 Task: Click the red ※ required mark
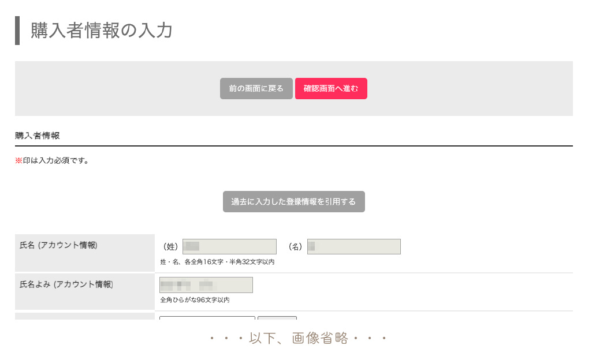coord(18,160)
